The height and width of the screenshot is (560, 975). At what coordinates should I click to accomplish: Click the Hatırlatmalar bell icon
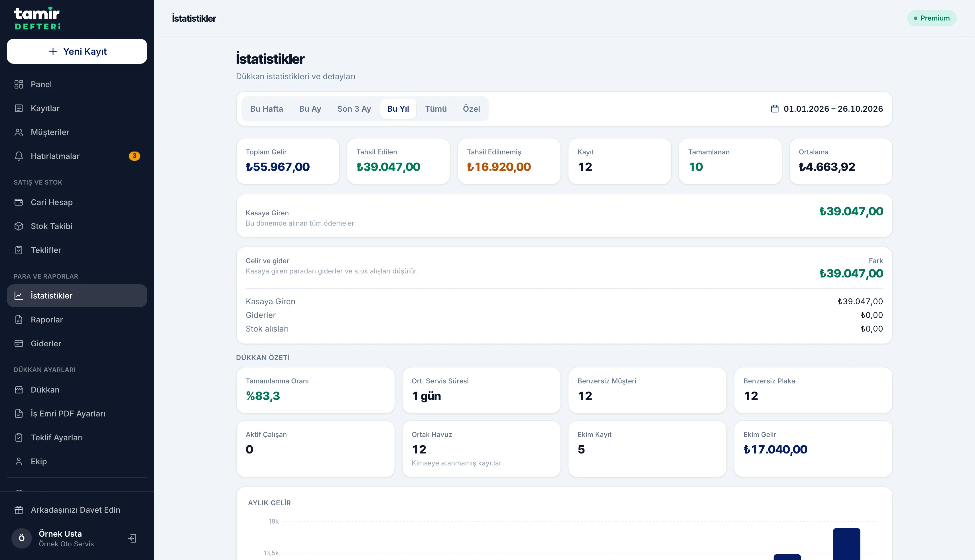click(x=19, y=156)
